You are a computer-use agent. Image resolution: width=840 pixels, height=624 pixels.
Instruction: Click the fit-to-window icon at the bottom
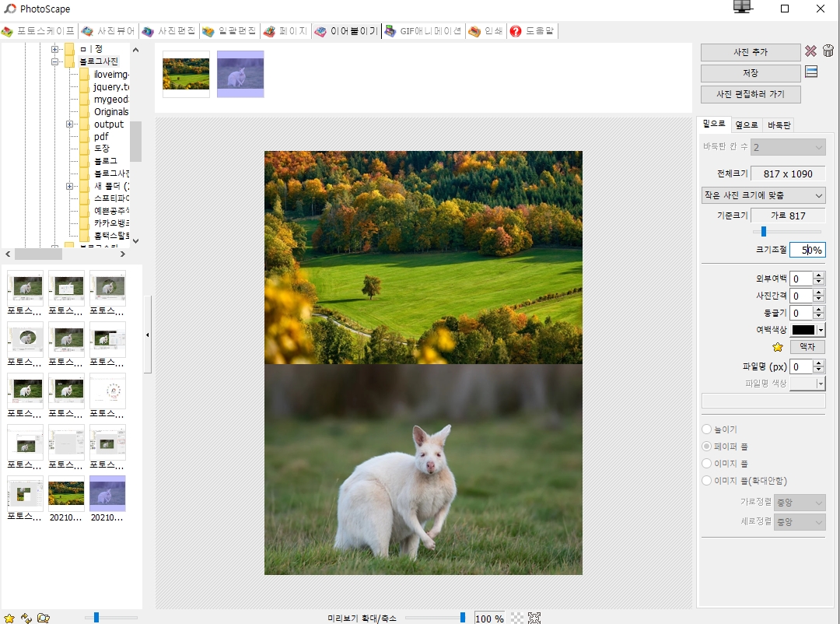[534, 618]
